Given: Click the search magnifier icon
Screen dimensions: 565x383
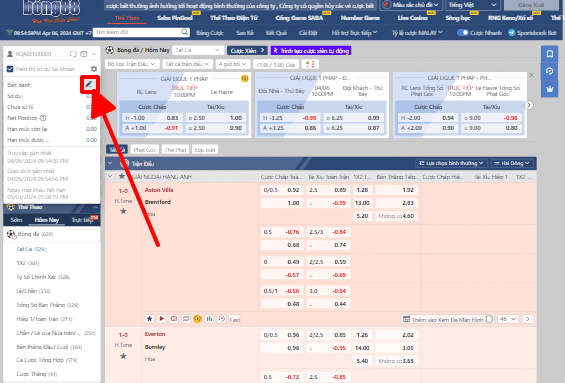Looking at the screenshot, I should pos(184,32).
